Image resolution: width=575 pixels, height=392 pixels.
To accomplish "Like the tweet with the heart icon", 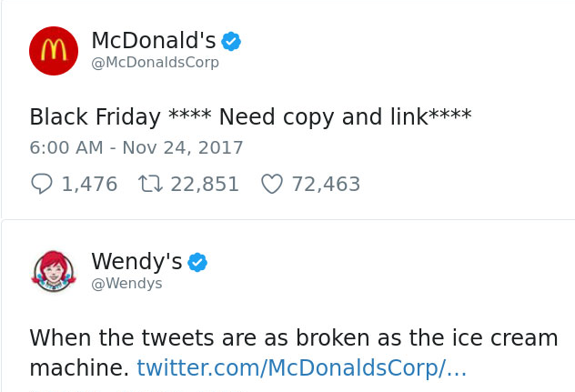I will point(272,185).
